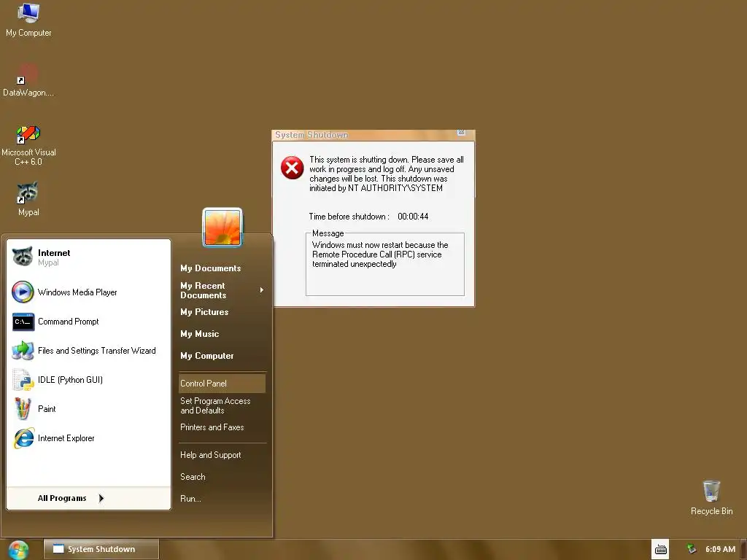Click the on-screen keyboard tray icon

(x=660, y=550)
